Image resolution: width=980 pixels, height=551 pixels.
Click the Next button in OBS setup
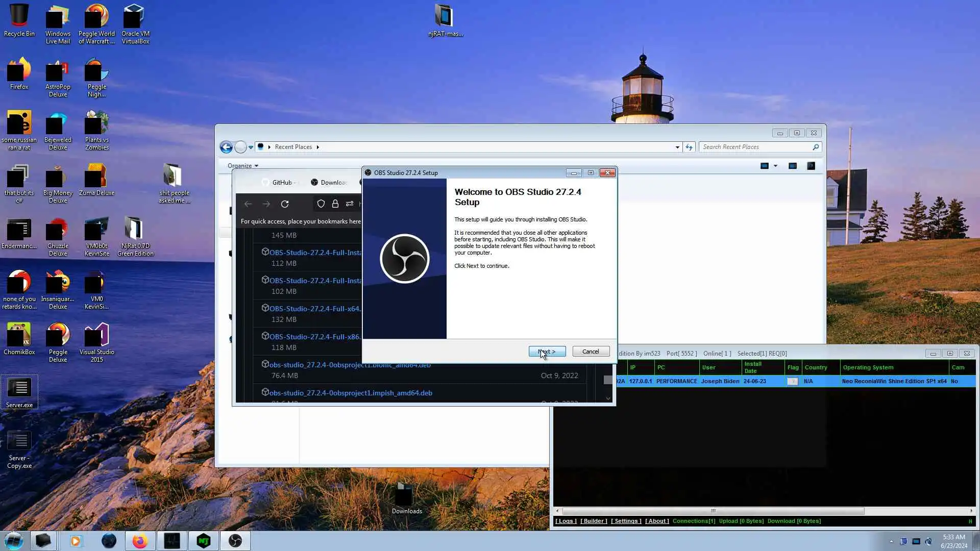pos(547,352)
